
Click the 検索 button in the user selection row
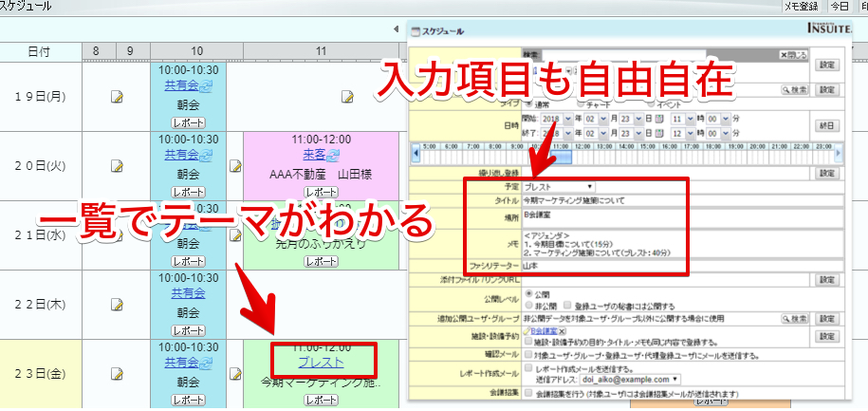(794, 89)
